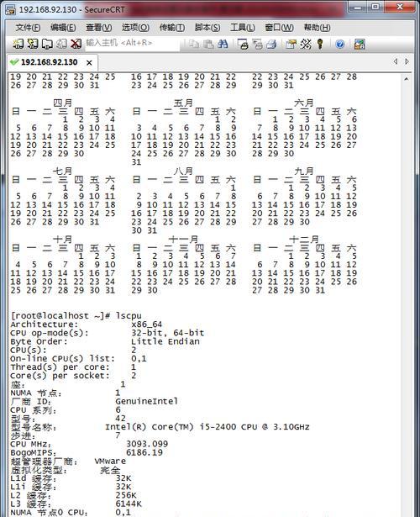Open the 选项(O) menu
The width and height of the screenshot is (420, 517).
tap(135, 28)
